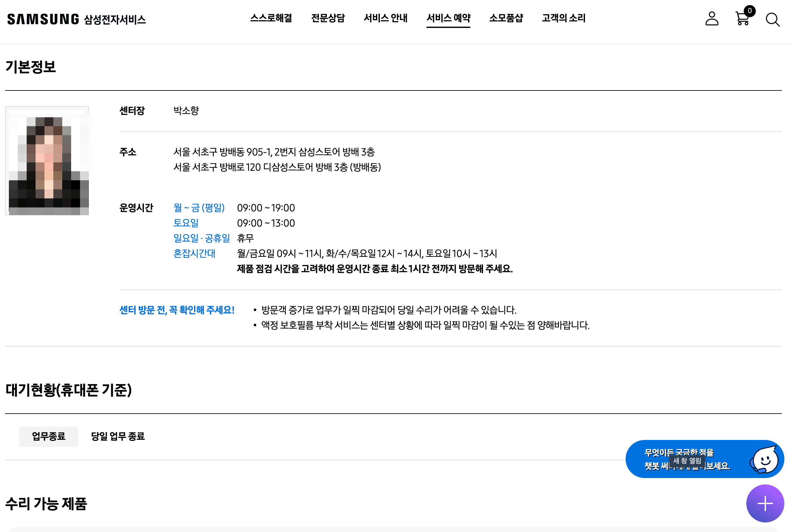792x532 pixels.
Task: Click the search magnifier icon
Action: coord(772,20)
